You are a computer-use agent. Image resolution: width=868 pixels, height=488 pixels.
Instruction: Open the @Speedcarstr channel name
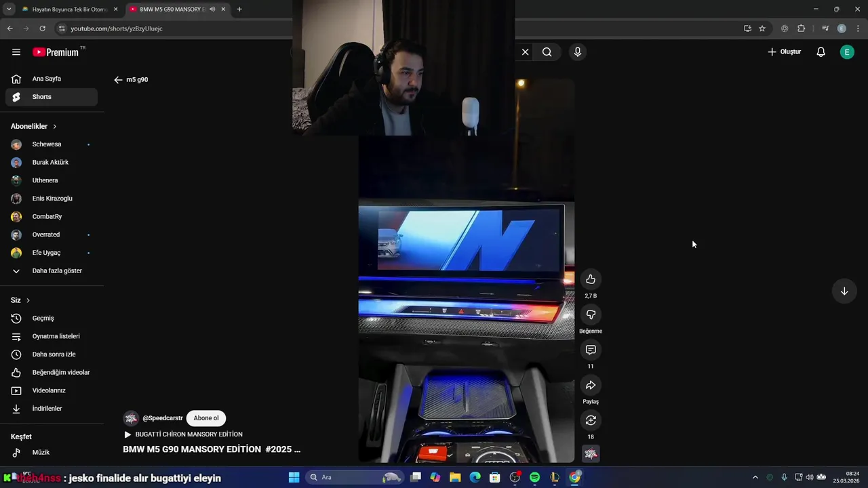point(163,418)
